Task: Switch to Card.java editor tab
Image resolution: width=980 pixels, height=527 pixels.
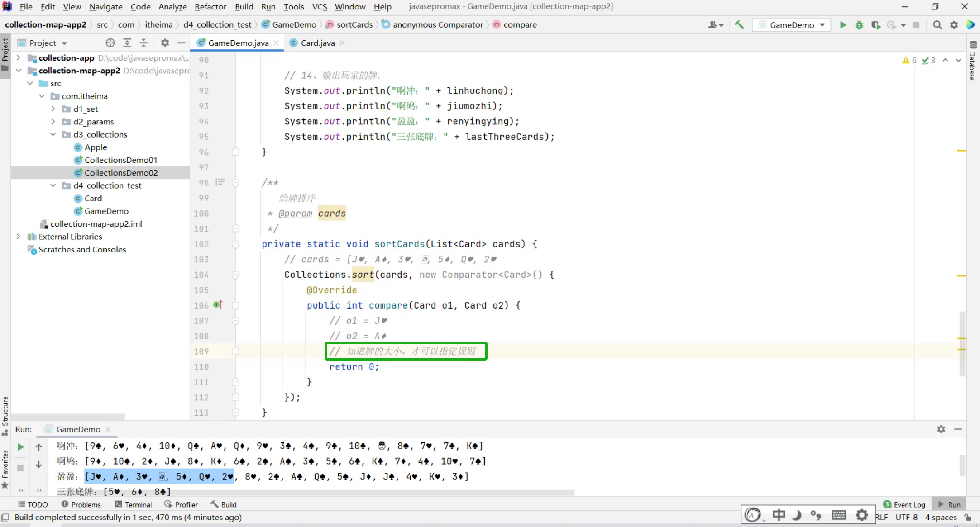Action: pos(317,43)
